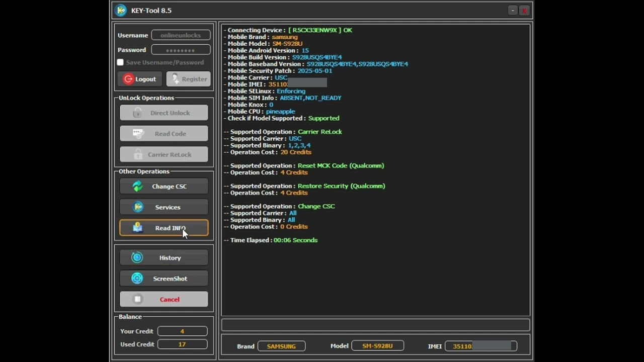644x362 pixels.
Task: Click the 'Check if Model Supported' log line
Action: (x=282, y=118)
